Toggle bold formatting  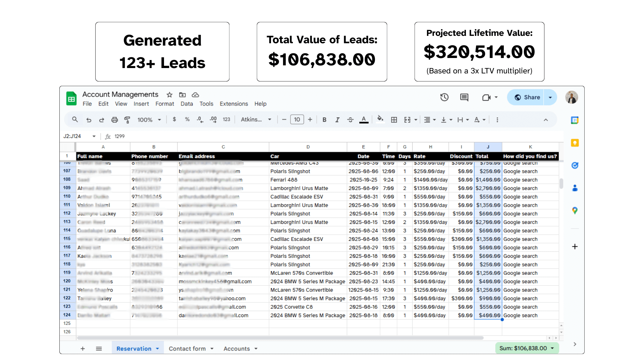point(324,120)
